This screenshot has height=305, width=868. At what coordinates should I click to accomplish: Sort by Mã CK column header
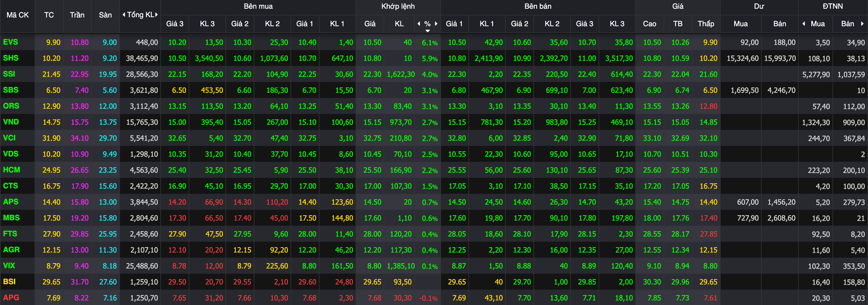click(x=17, y=15)
